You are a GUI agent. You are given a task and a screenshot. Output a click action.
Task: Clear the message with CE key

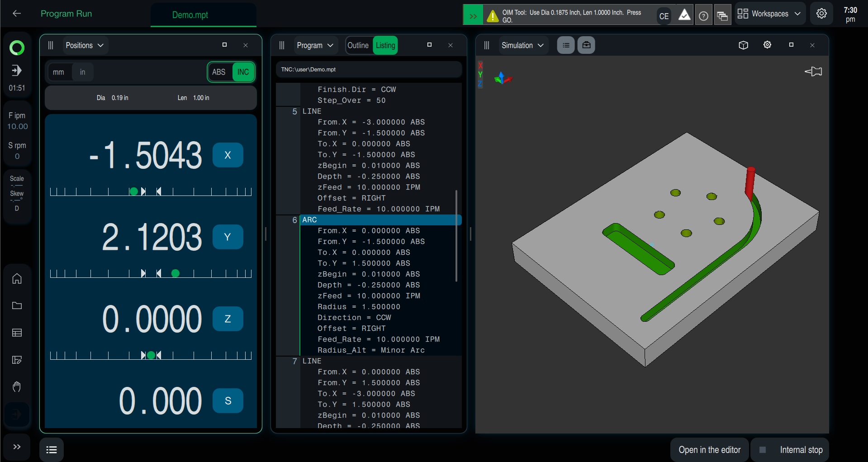[664, 16]
